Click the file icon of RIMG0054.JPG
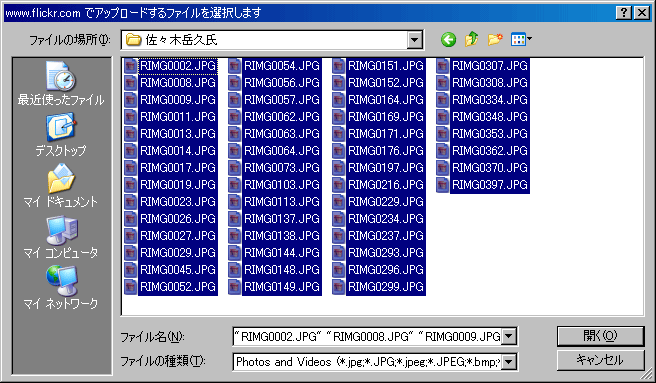 coord(235,66)
